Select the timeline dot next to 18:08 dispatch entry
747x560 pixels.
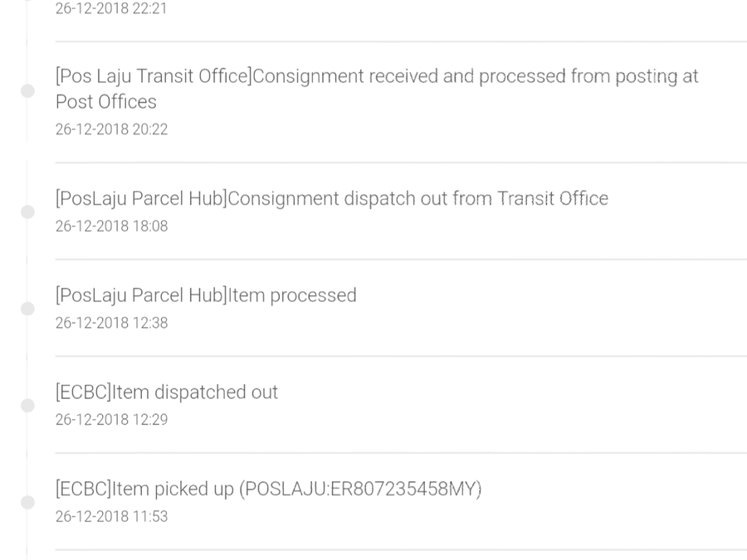[x=27, y=212]
